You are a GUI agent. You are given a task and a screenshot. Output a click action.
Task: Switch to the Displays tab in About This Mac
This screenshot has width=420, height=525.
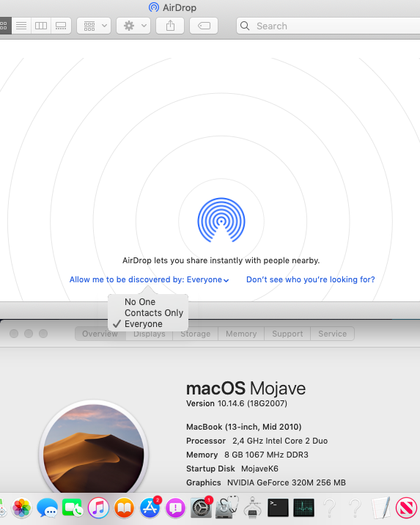pos(150,334)
